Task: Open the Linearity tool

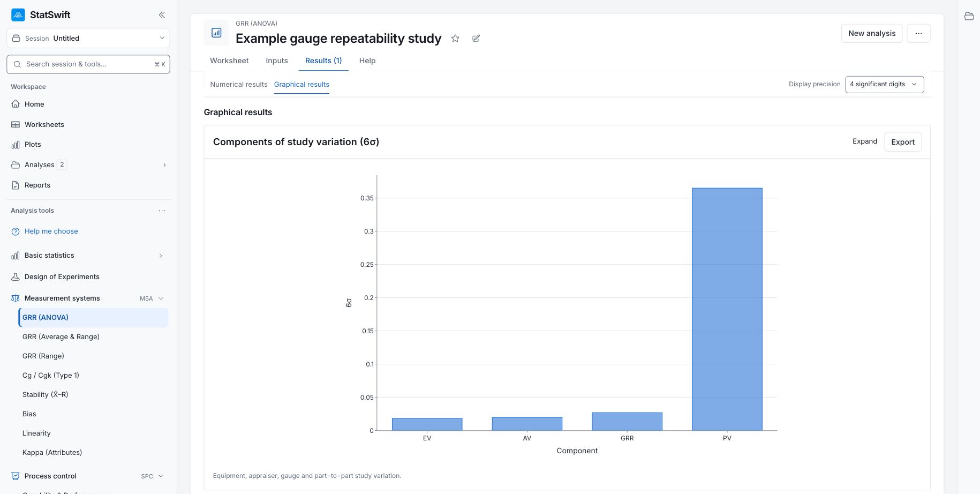Action: pos(36,433)
